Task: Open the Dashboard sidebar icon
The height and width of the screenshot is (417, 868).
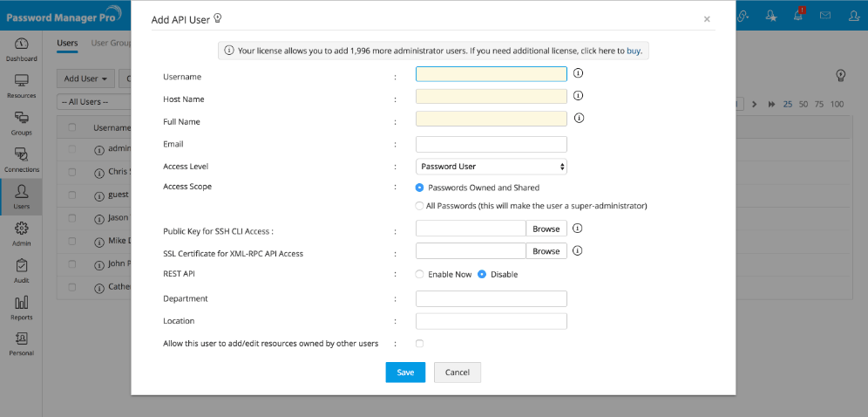Action: [x=22, y=49]
